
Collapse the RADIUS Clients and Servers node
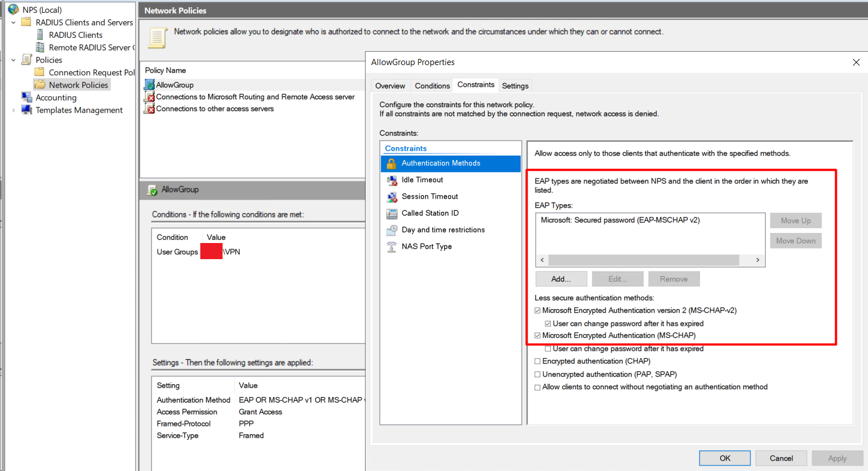click(13, 22)
